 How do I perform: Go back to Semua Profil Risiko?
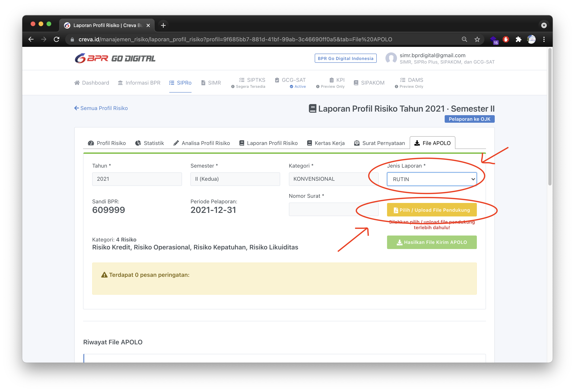(101, 108)
